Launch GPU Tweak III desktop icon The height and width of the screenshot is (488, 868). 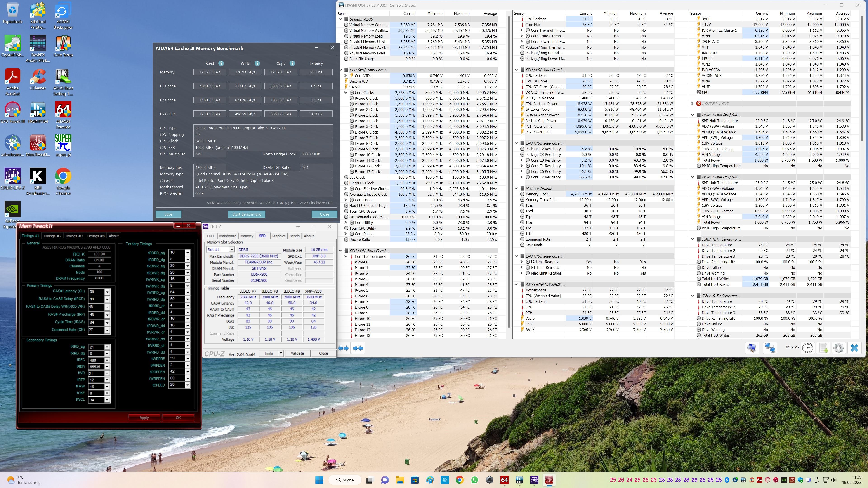12,113
